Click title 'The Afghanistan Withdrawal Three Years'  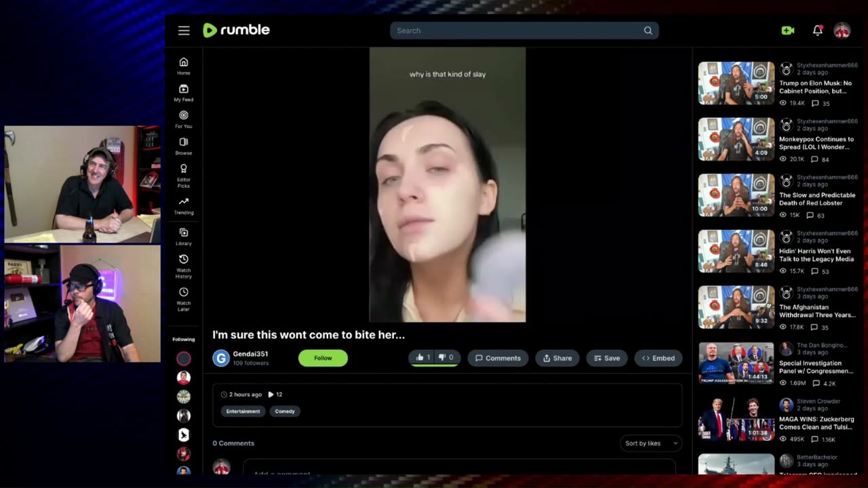pyautogui.click(x=817, y=310)
